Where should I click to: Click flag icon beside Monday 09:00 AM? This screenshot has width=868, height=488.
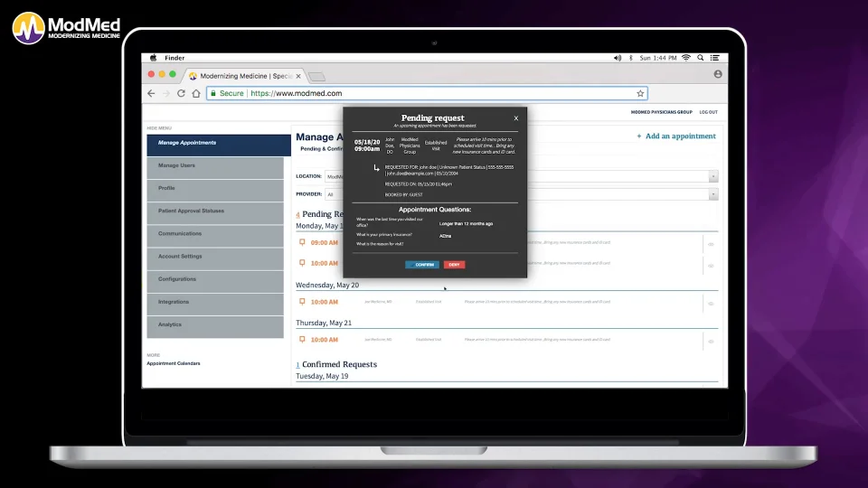302,242
